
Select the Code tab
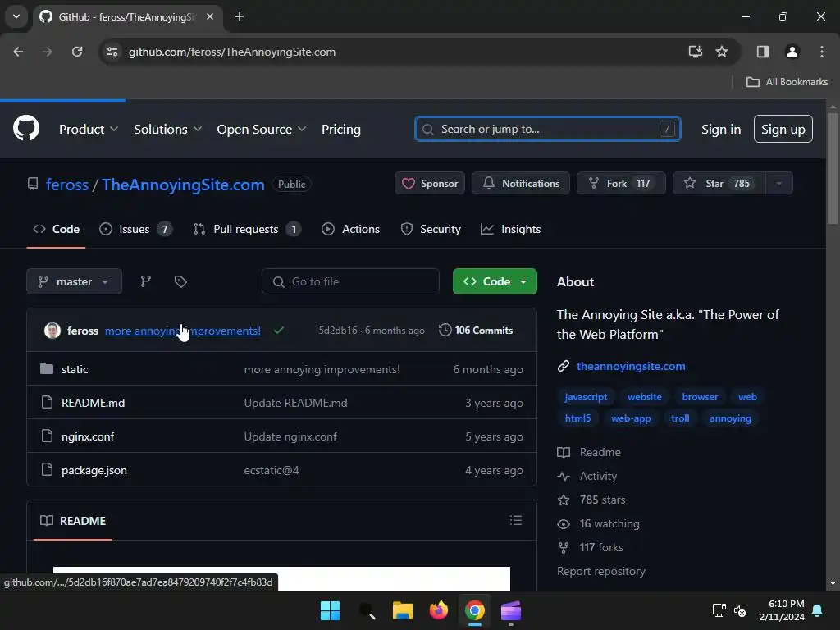point(57,230)
